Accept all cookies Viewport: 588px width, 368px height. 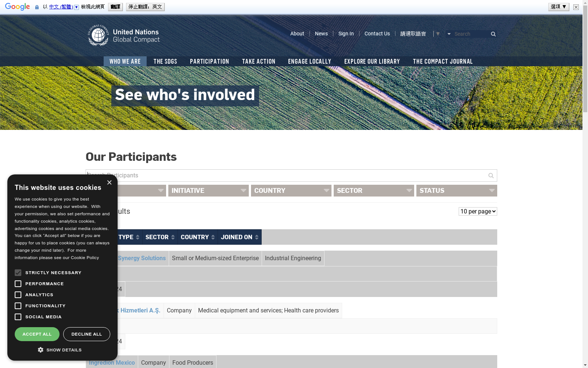point(37,334)
